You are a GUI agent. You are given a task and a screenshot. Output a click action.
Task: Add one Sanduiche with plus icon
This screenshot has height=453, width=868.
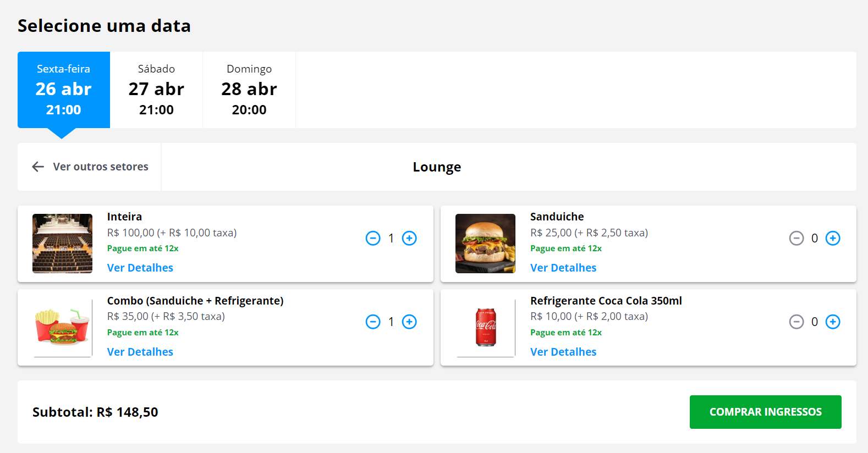click(x=833, y=238)
